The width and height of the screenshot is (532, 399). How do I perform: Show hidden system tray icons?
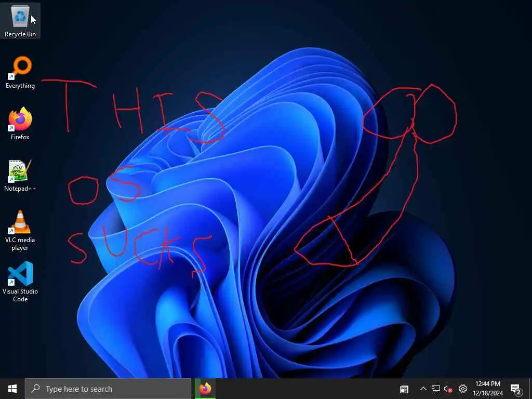pos(423,389)
